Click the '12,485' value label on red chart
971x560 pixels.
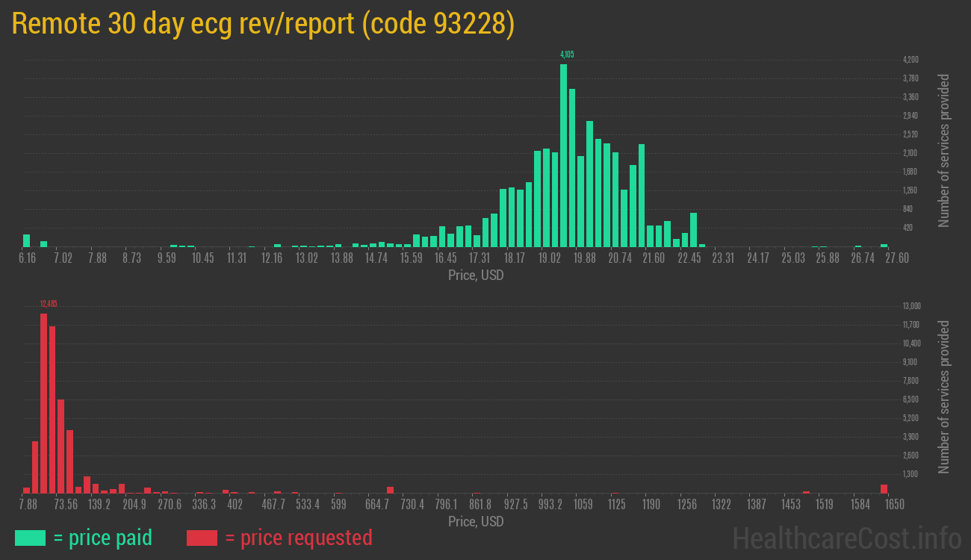point(50,303)
